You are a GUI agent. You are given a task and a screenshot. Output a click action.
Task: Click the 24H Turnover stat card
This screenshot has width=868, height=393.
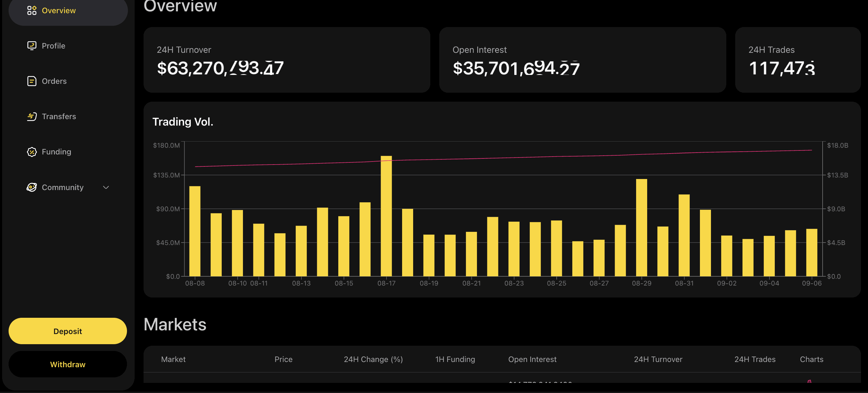[286, 60]
